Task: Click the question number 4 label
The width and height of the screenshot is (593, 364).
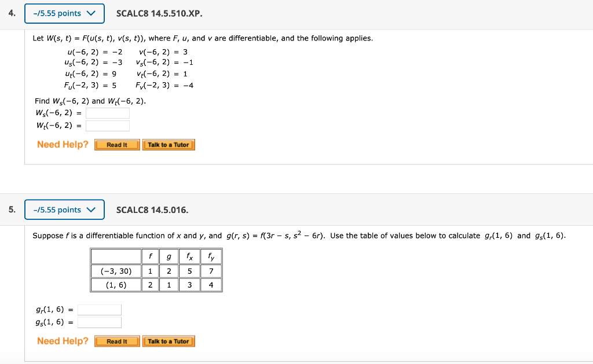Action: coord(10,13)
